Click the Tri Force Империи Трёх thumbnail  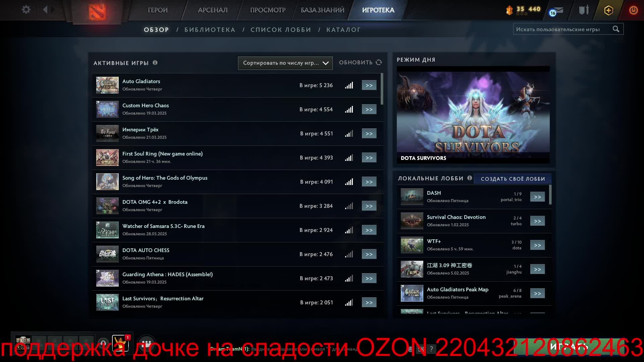click(x=107, y=133)
